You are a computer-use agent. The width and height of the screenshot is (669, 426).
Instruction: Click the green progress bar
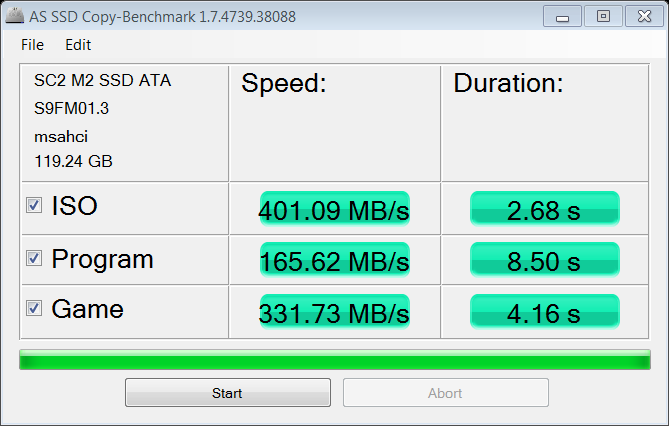[334, 360]
